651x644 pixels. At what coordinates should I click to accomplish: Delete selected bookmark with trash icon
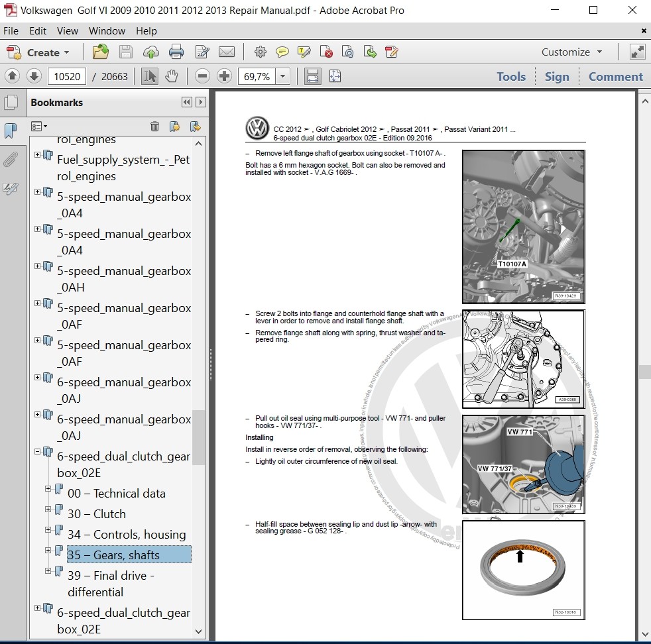point(154,126)
